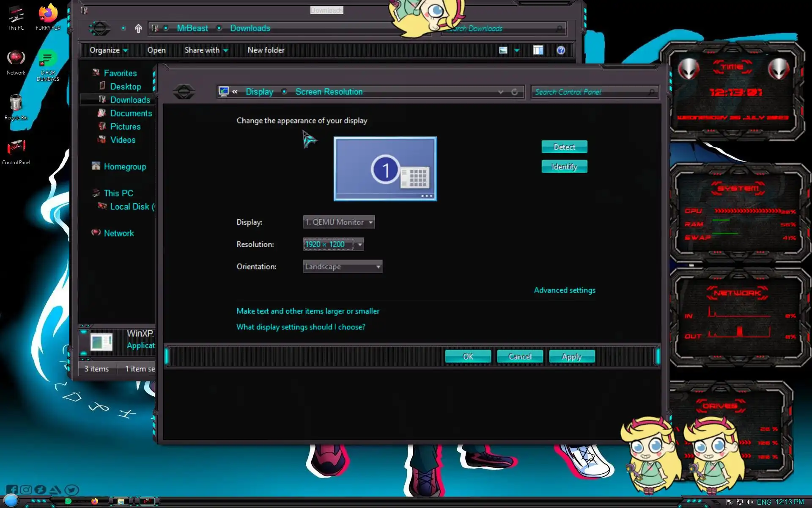Click the Up arrow in Explorer

[138, 28]
